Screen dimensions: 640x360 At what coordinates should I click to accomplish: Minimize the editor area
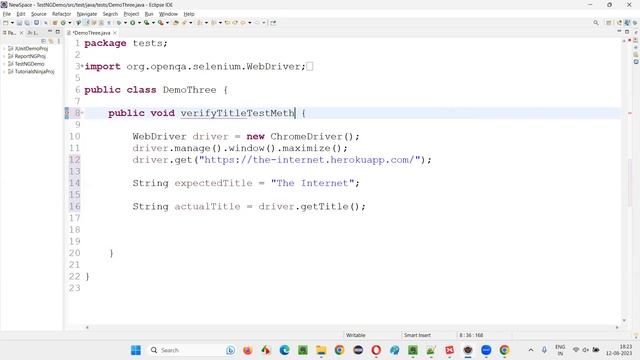(x=619, y=31)
